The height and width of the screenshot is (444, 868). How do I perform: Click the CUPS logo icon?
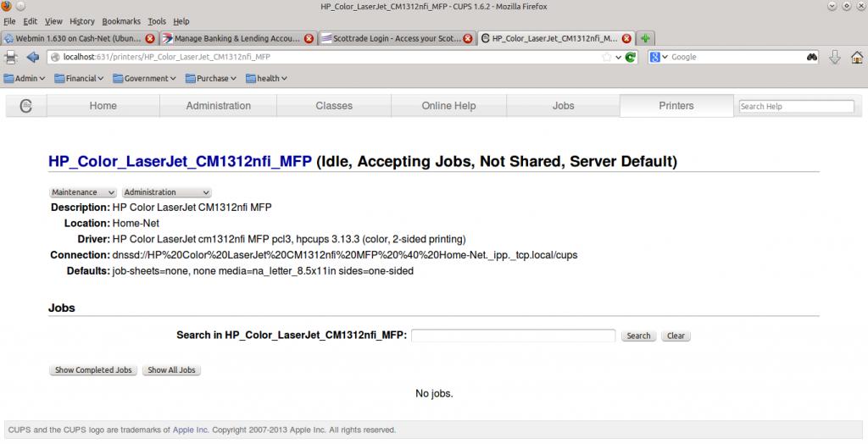point(26,106)
